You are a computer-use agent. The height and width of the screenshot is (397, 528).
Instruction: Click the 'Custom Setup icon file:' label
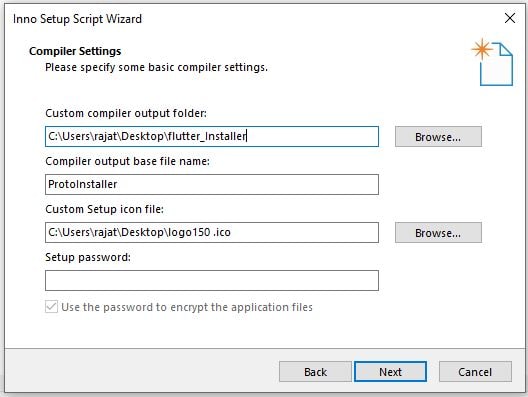[104, 209]
